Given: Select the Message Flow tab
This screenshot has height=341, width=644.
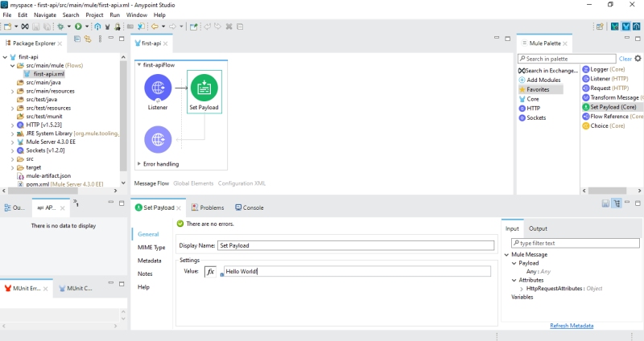Looking at the screenshot, I should pyautogui.click(x=151, y=183).
